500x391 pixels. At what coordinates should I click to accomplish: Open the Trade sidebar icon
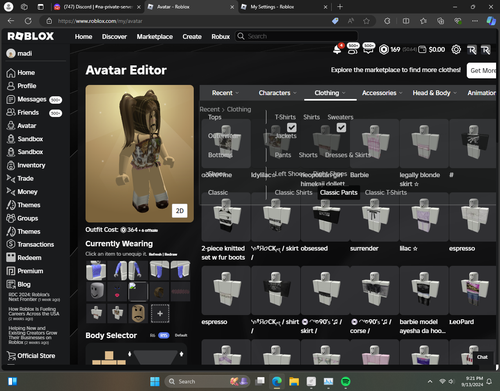point(11,179)
